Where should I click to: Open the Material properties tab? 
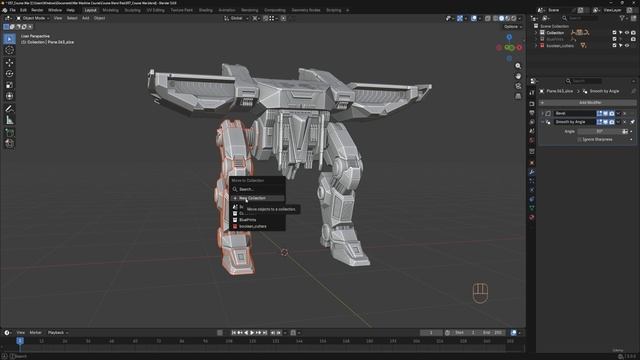coord(532,217)
